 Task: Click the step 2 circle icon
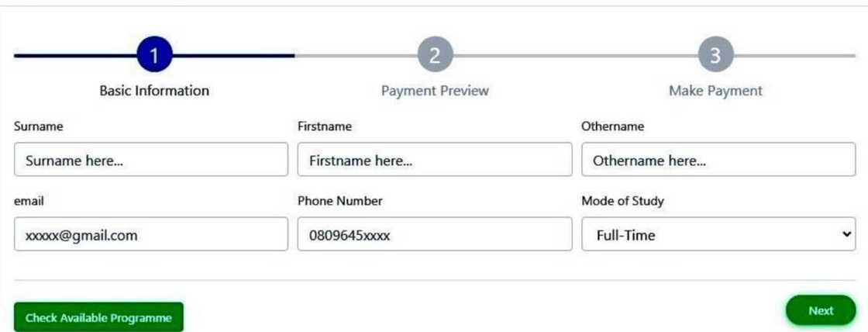pyautogui.click(x=435, y=55)
